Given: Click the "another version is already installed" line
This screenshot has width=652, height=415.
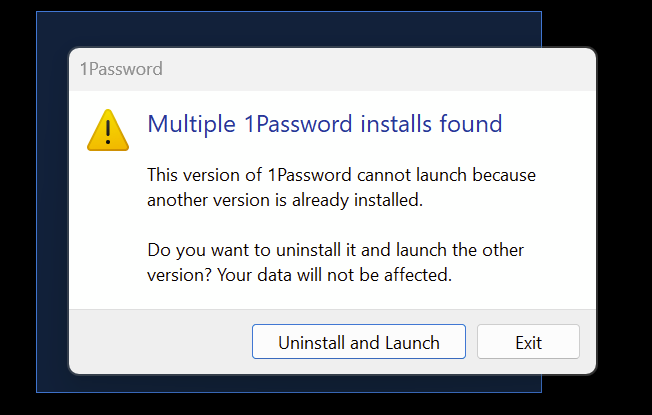Looking at the screenshot, I should click(285, 200).
